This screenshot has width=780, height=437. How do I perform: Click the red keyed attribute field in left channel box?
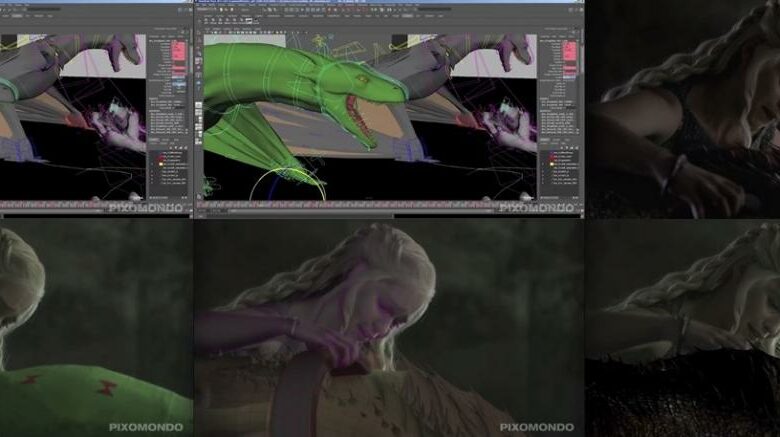point(179,48)
